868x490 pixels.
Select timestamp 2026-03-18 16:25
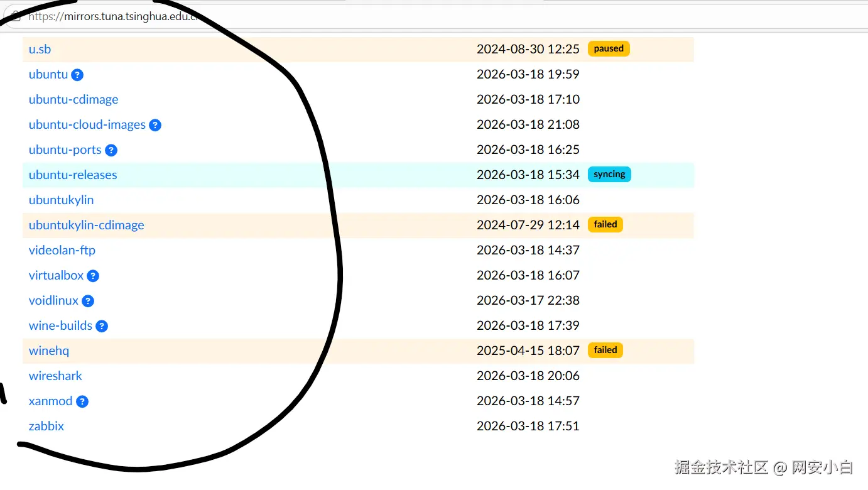coord(528,150)
